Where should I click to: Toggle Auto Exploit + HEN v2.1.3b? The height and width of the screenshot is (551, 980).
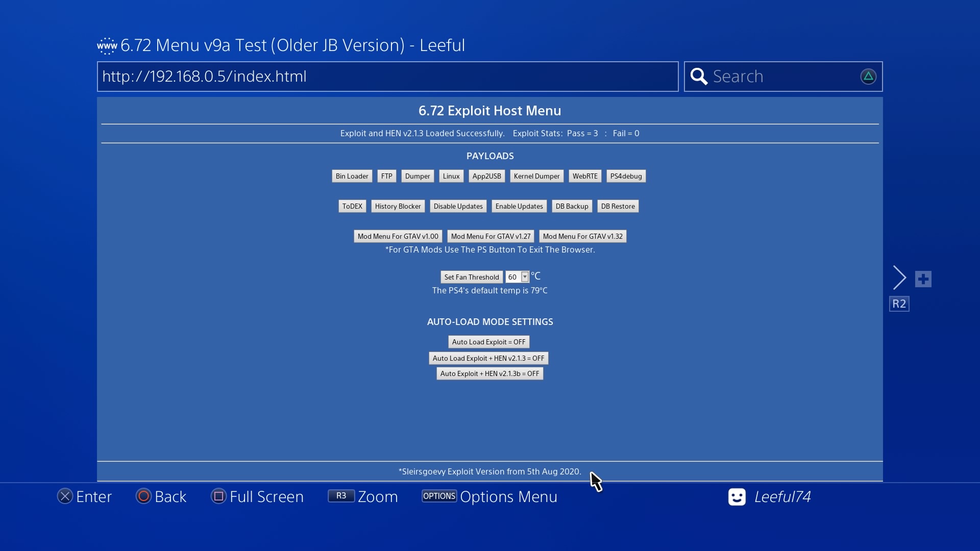pos(490,373)
